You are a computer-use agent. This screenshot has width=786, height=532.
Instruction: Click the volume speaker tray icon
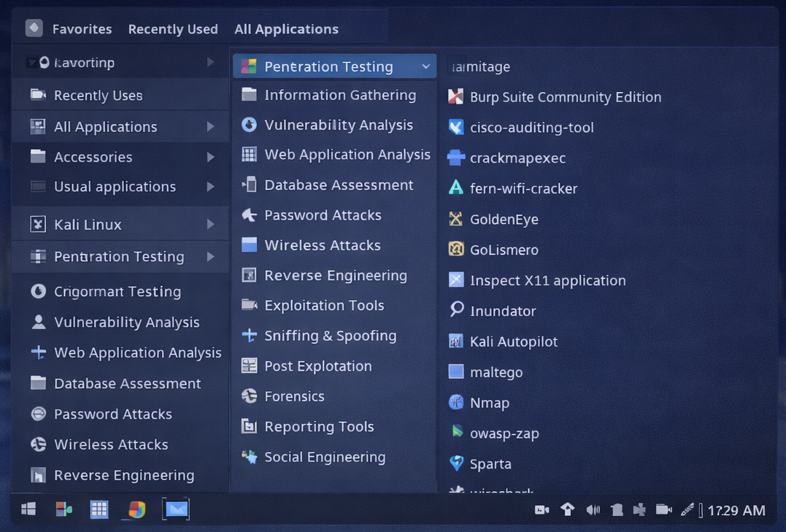pyautogui.click(x=593, y=510)
